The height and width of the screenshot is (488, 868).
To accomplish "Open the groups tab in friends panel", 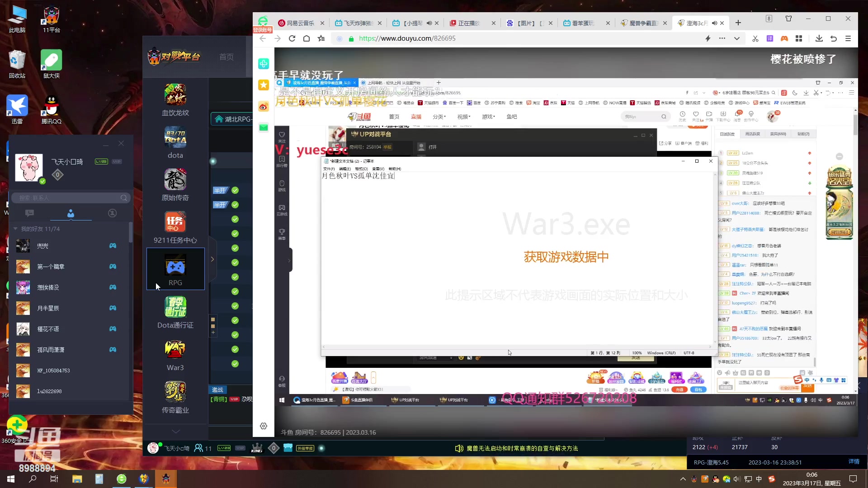I will (112, 213).
